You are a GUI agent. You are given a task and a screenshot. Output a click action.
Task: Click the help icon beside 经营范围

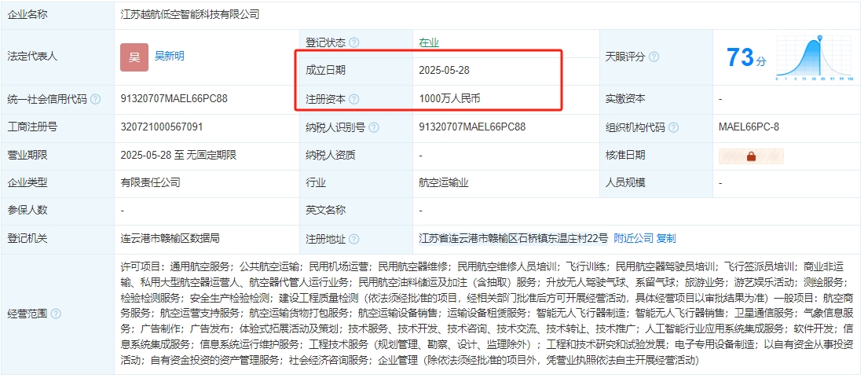click(55, 314)
